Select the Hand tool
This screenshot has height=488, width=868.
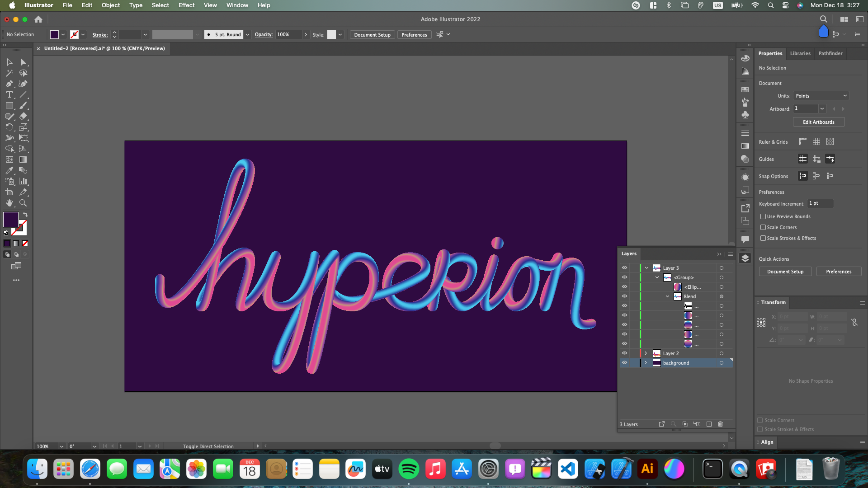pyautogui.click(x=9, y=203)
